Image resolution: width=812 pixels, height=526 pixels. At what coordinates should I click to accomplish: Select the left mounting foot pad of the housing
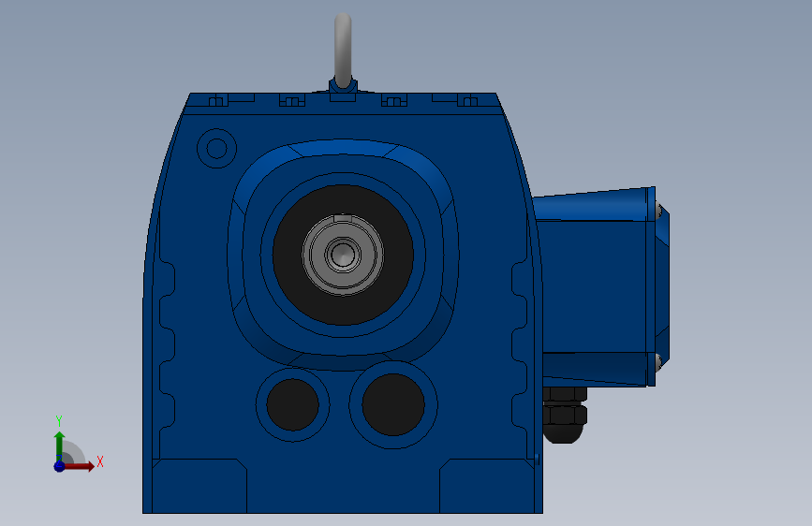[x=199, y=486]
